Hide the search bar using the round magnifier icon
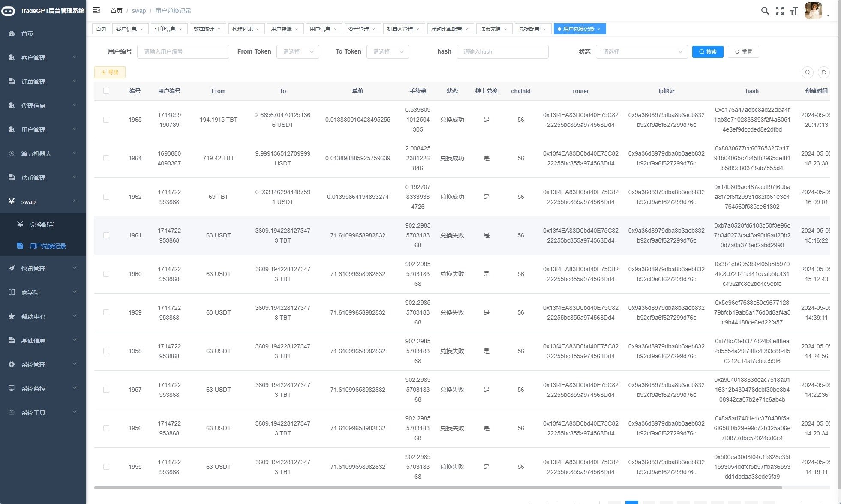 [x=807, y=72]
